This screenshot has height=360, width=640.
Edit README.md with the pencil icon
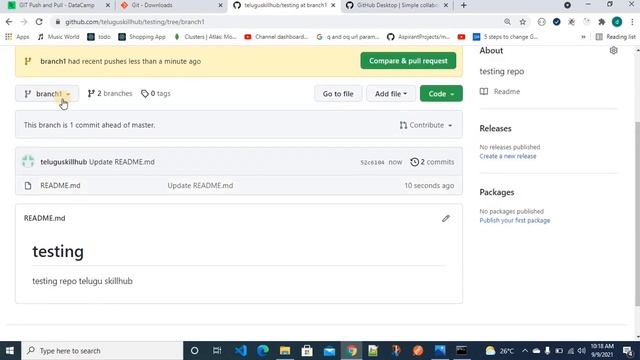[446, 218]
